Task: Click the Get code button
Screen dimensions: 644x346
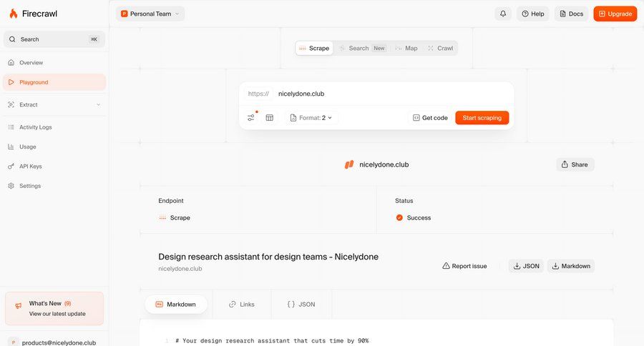Action: [x=430, y=118]
